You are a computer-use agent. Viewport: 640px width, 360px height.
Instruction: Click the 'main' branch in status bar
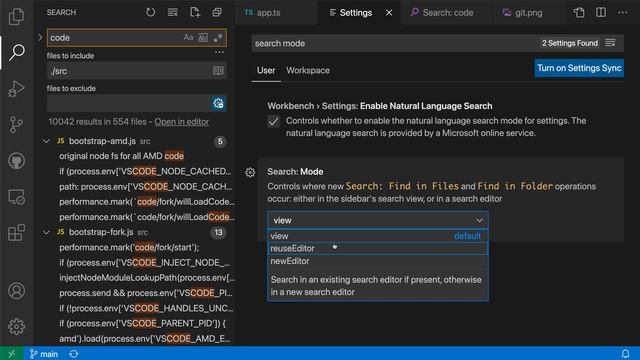pos(44,354)
